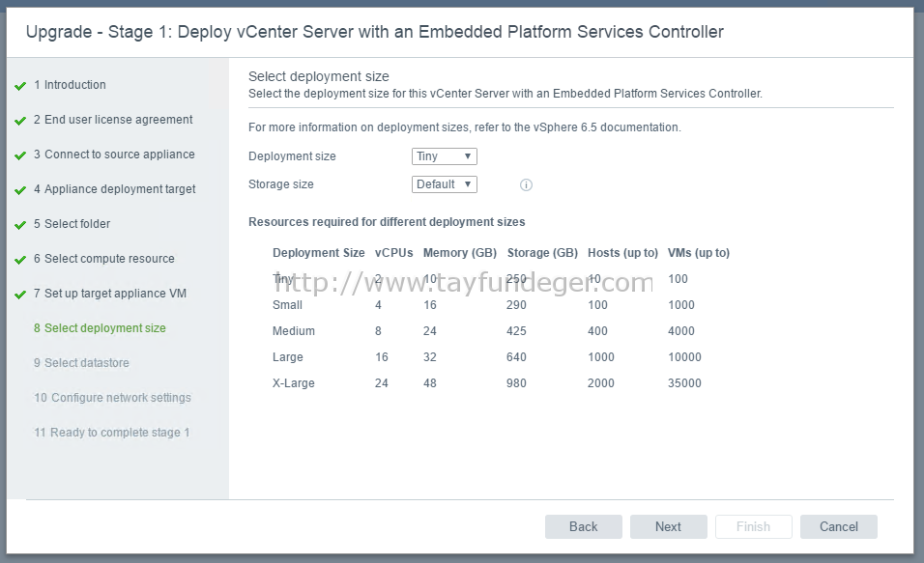
Task: Click storage value '640' in the Large row
Action: 516,357
